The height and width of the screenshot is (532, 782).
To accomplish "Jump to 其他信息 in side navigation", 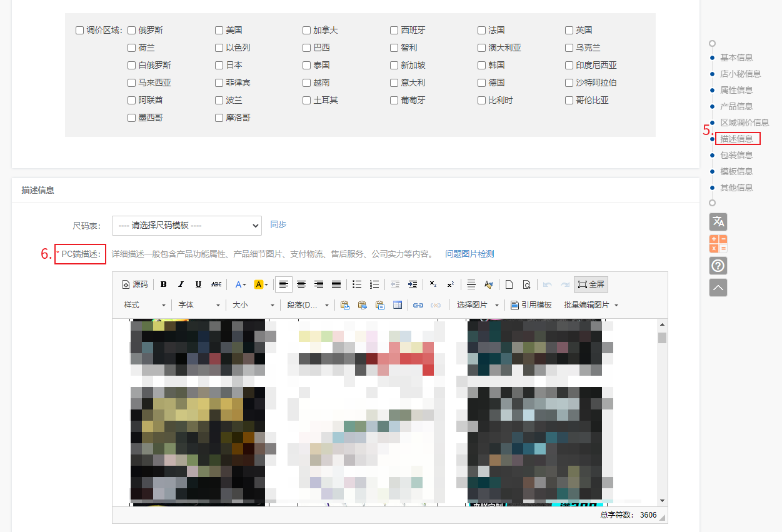I will 736,188.
